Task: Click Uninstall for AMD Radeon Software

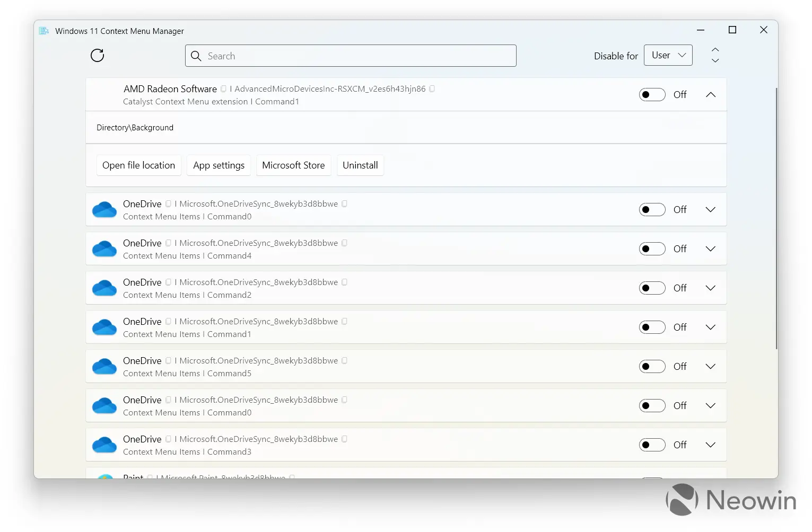Action: click(x=360, y=165)
